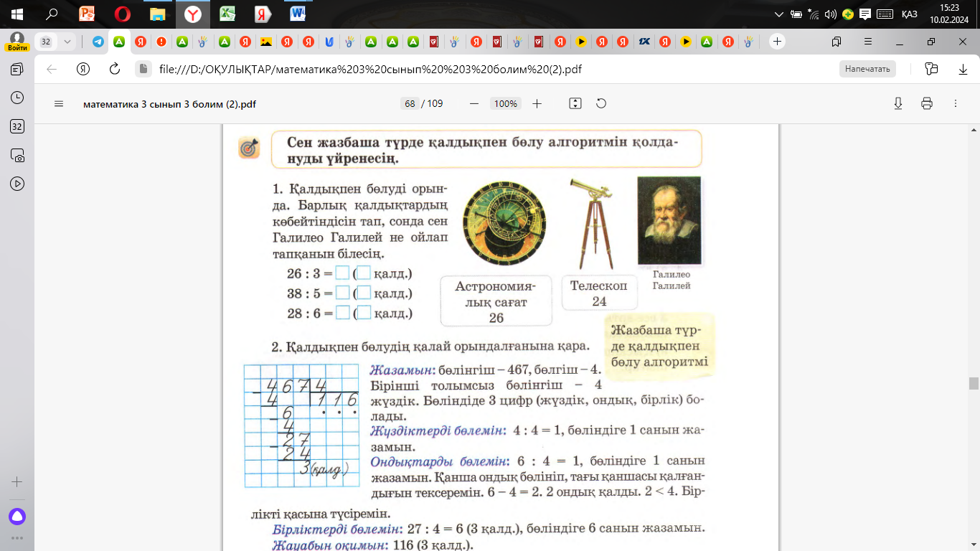Open more PDF viewer options
This screenshot has height=551, width=980.
[956, 103]
